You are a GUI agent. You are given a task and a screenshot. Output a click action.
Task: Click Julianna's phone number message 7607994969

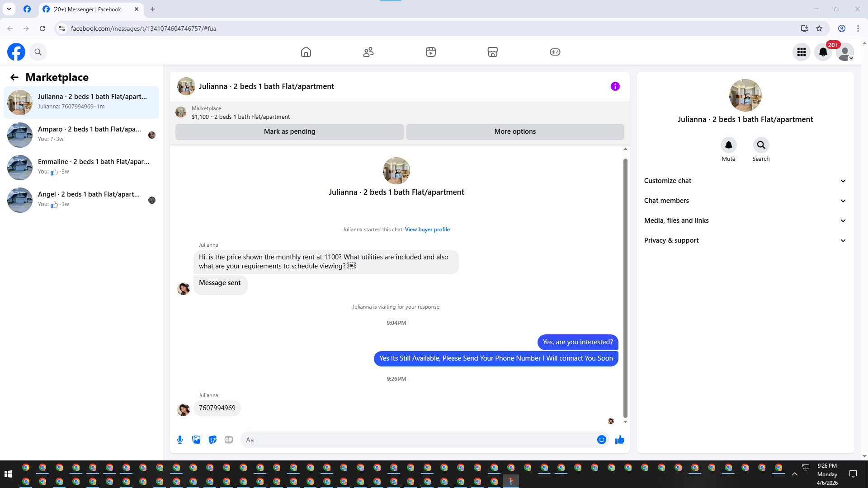pyautogui.click(x=217, y=408)
